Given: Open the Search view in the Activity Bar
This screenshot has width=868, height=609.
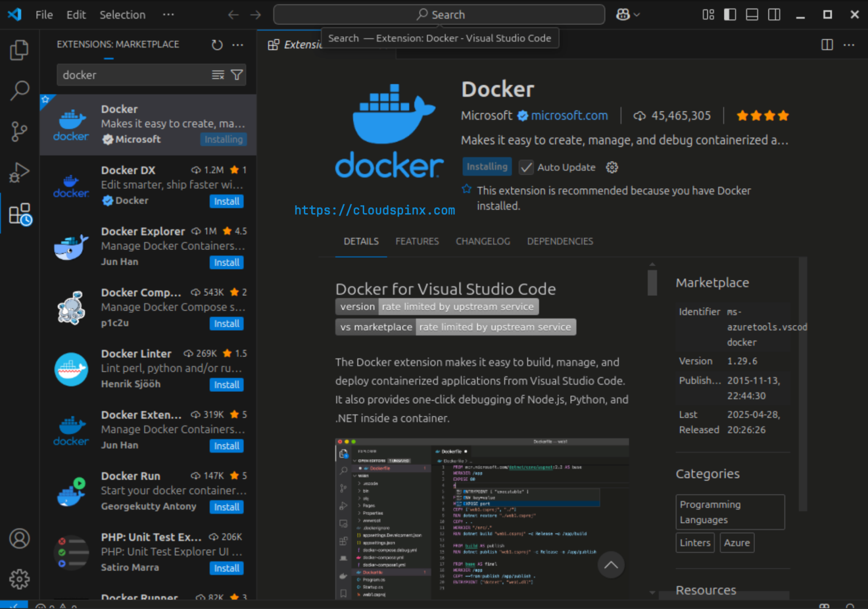Looking at the screenshot, I should (19, 90).
